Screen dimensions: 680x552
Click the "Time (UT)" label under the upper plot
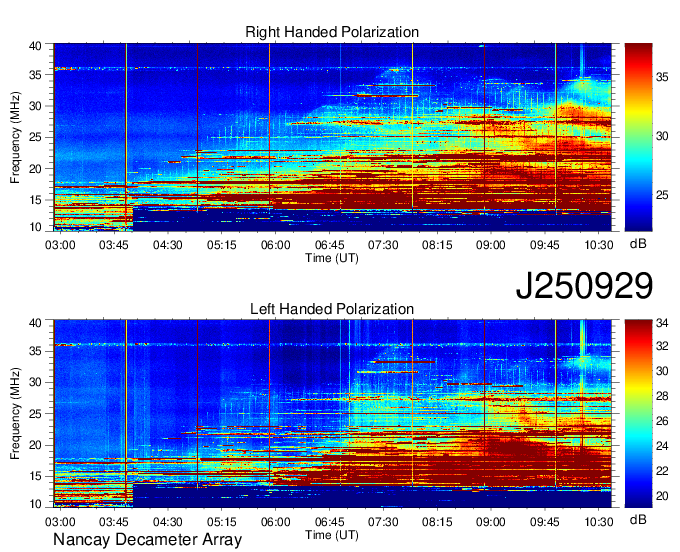click(332, 257)
